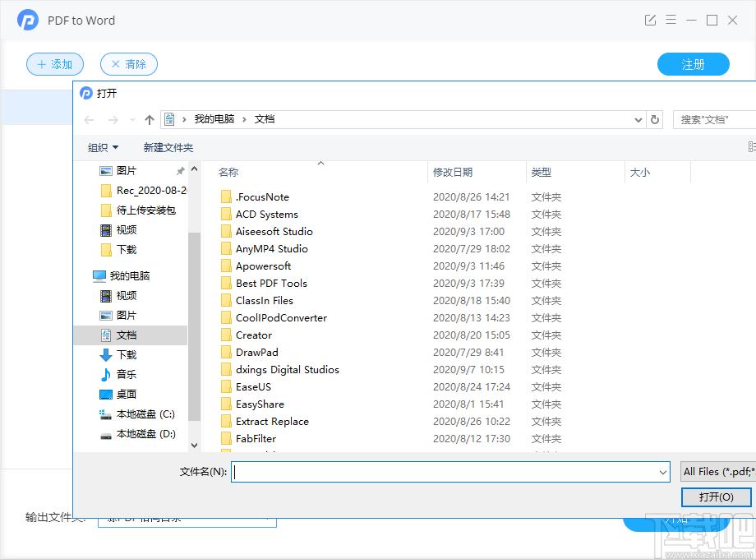
Task: Open the 组织 organize menu
Action: tap(103, 148)
